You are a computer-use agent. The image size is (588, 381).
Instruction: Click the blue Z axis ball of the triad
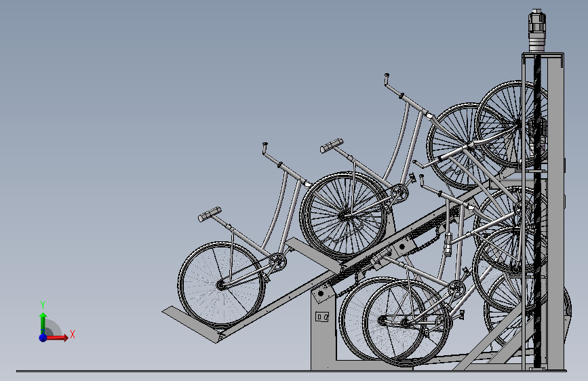[43, 338]
